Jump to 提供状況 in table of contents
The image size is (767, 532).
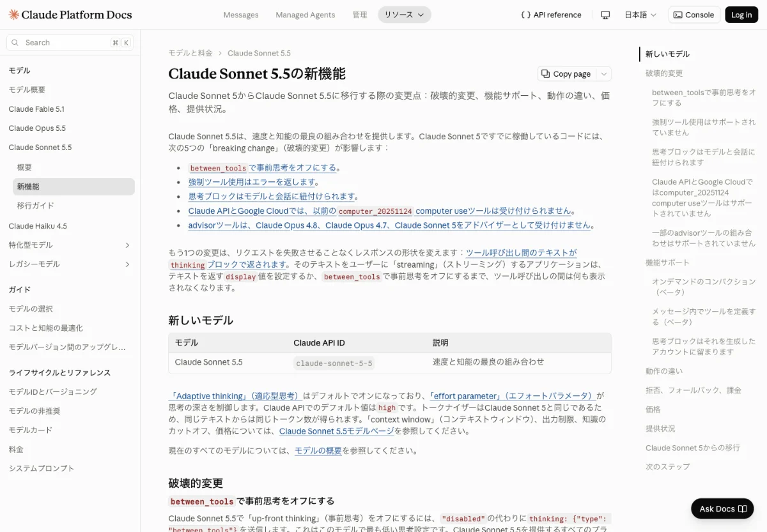click(x=660, y=429)
